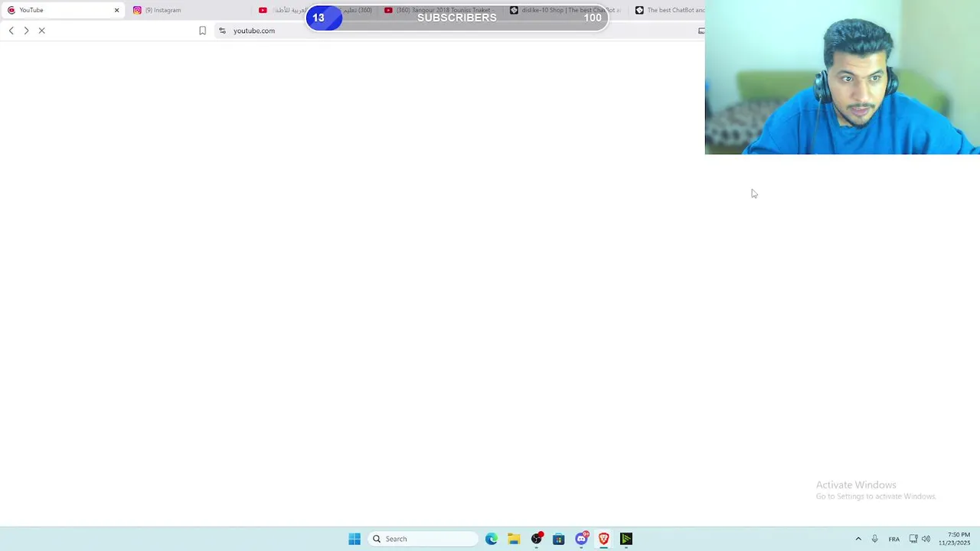
Task: Open the green-arrow app on the taskbar
Action: [x=626, y=539]
